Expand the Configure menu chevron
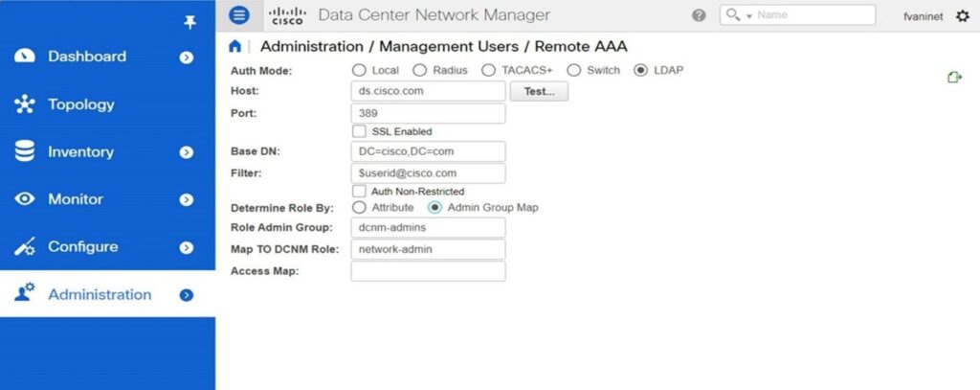Image resolution: width=980 pixels, height=390 pixels. point(187,248)
